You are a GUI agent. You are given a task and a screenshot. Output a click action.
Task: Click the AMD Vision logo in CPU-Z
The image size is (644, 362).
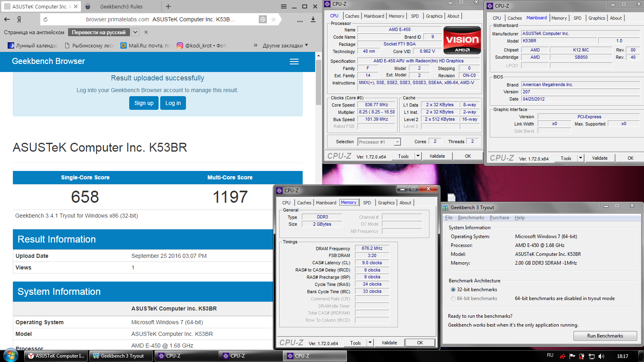[x=462, y=40]
